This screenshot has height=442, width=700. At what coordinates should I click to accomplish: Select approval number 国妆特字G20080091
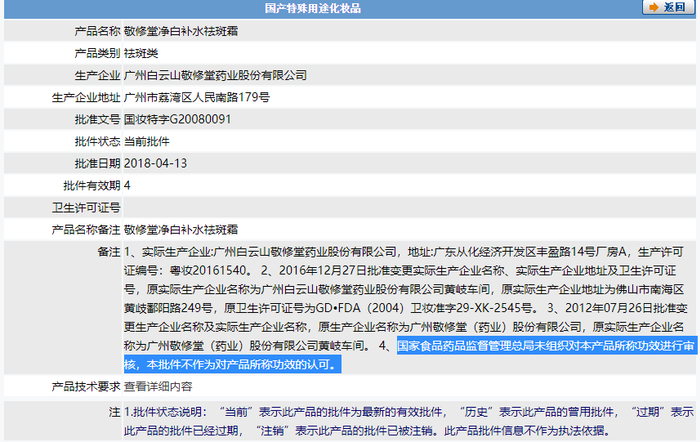tap(177, 119)
